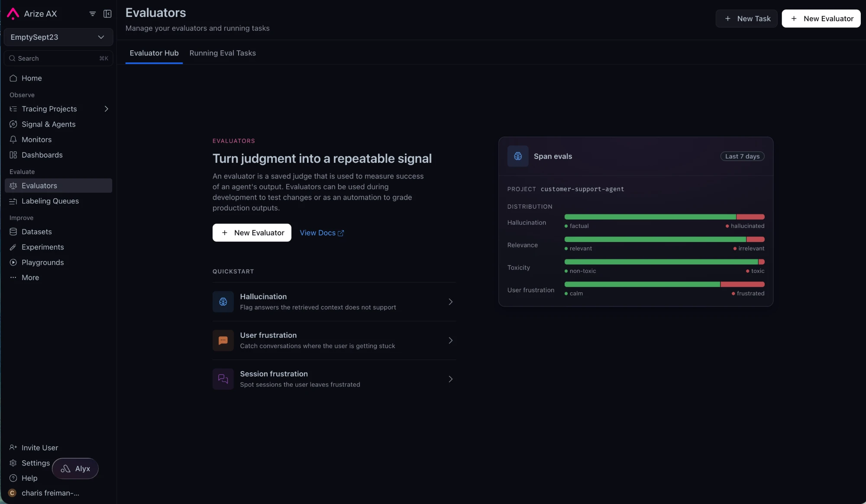Focus the Search input field
This screenshot has height=504, width=866.
click(58, 58)
